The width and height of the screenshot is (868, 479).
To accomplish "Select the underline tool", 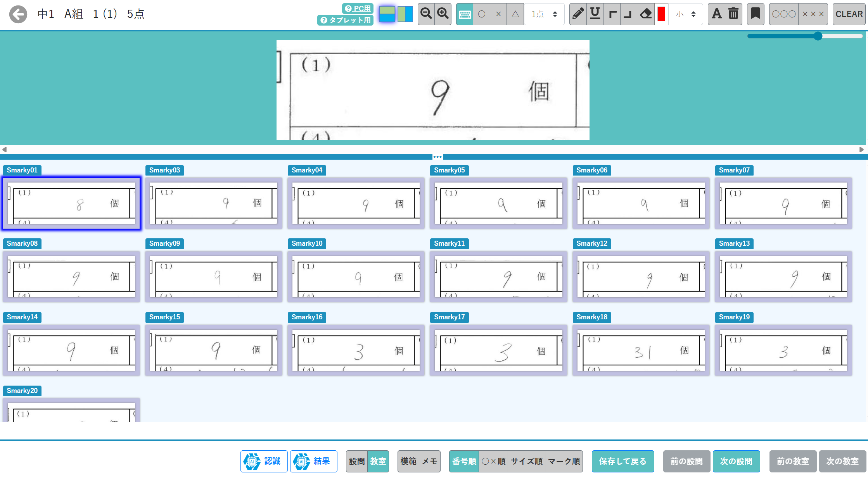I will coord(595,14).
